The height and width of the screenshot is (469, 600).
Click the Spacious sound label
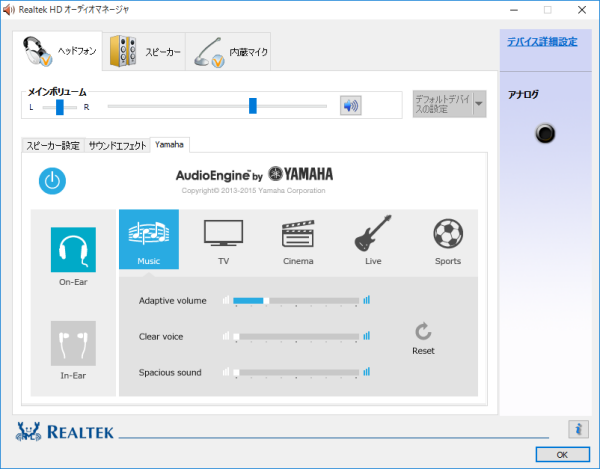point(170,373)
